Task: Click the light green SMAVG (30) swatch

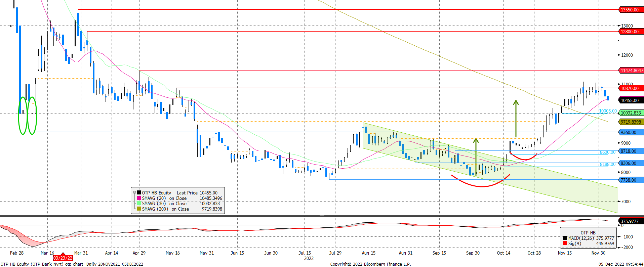Action: 139,204
